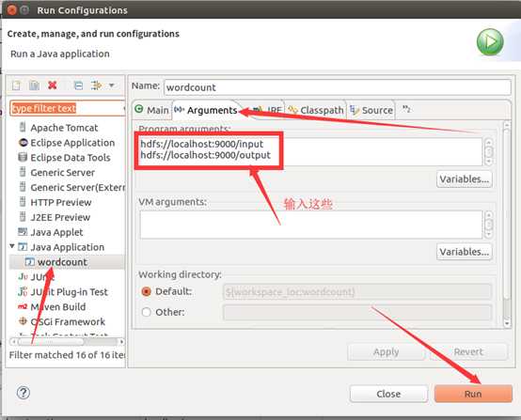Image resolution: width=521 pixels, height=420 pixels.
Task: Click the green Run graphic in the header
Action: [x=490, y=42]
